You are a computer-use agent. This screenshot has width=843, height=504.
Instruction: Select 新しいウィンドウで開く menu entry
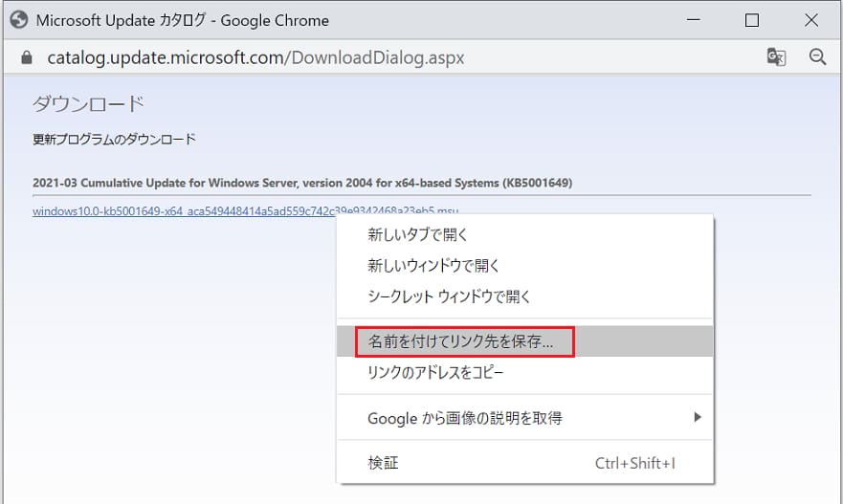(x=433, y=266)
